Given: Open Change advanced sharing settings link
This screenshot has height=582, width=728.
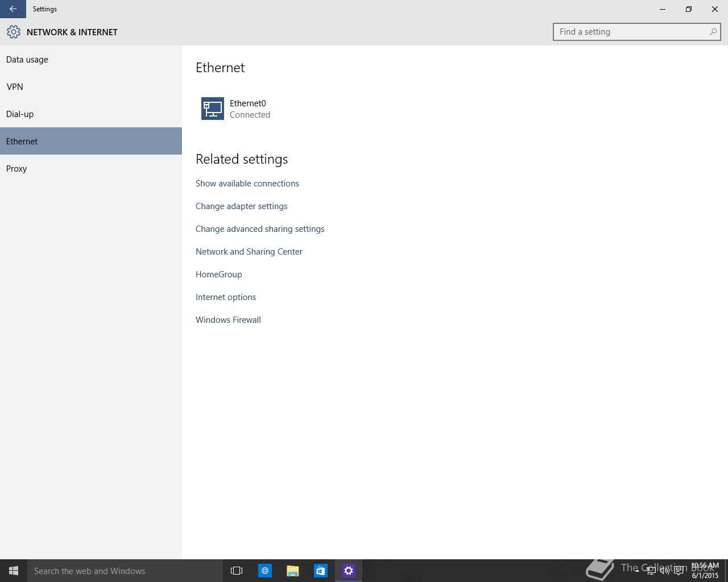Looking at the screenshot, I should click(260, 229).
